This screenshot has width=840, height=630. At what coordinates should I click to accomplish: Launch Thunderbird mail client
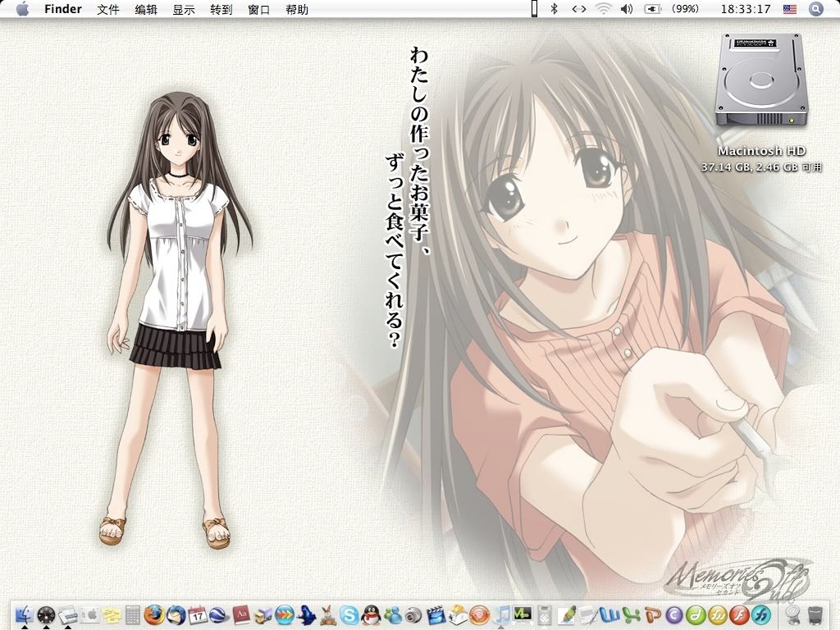tap(176, 614)
